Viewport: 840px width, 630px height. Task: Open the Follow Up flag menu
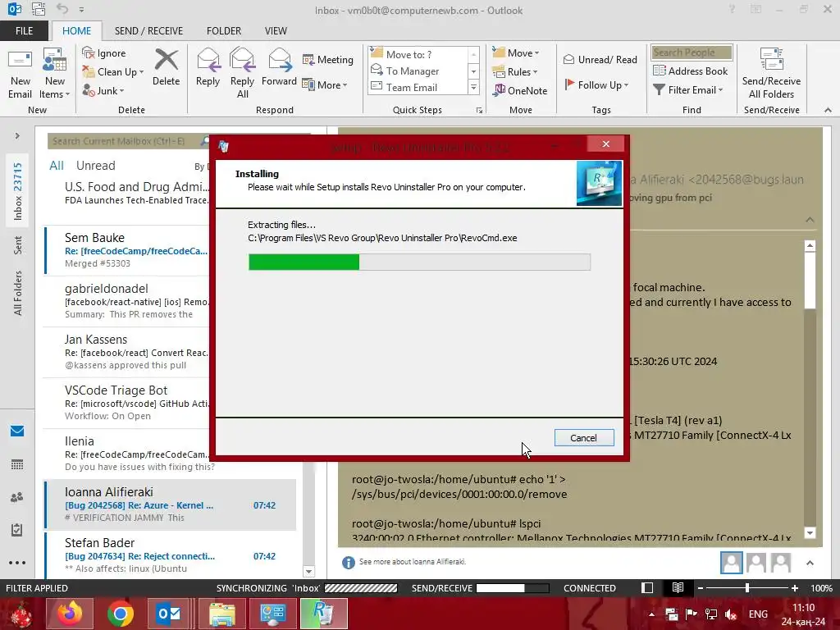(x=596, y=84)
